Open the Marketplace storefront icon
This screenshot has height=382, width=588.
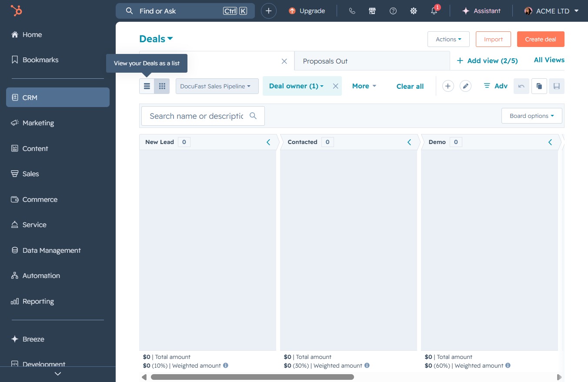pyautogui.click(x=372, y=11)
